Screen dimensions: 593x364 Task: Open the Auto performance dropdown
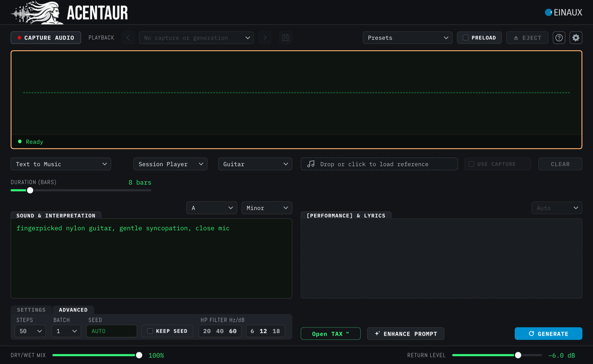click(x=557, y=208)
